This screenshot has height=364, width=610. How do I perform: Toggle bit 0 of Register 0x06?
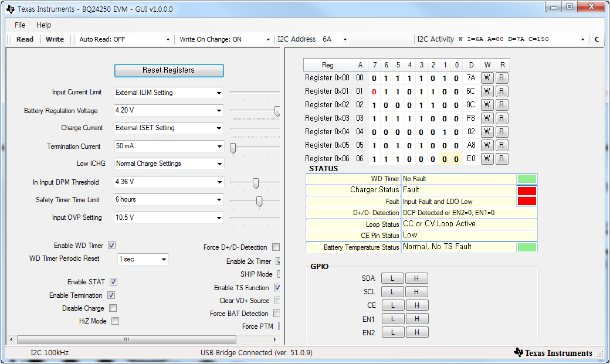[456, 159]
